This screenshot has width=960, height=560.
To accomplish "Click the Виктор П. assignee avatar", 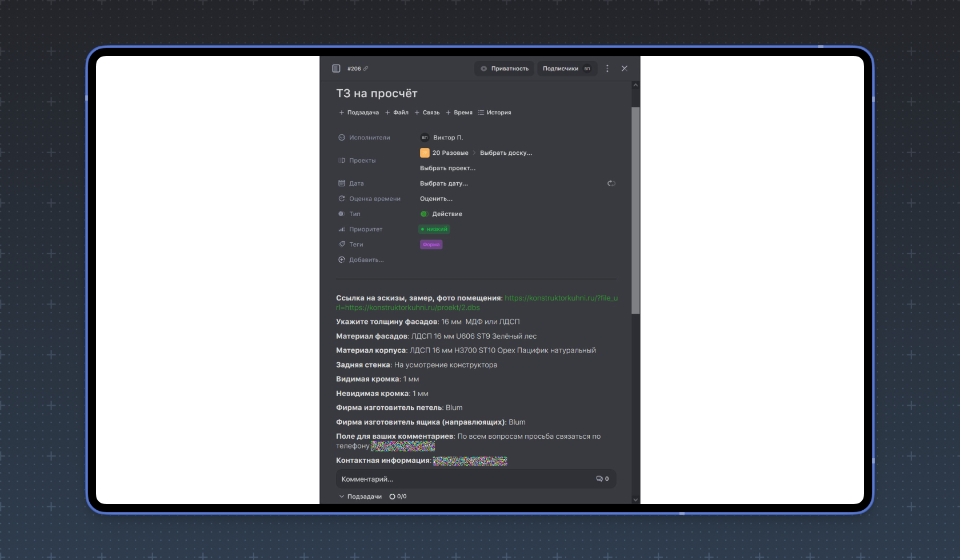I will point(425,138).
